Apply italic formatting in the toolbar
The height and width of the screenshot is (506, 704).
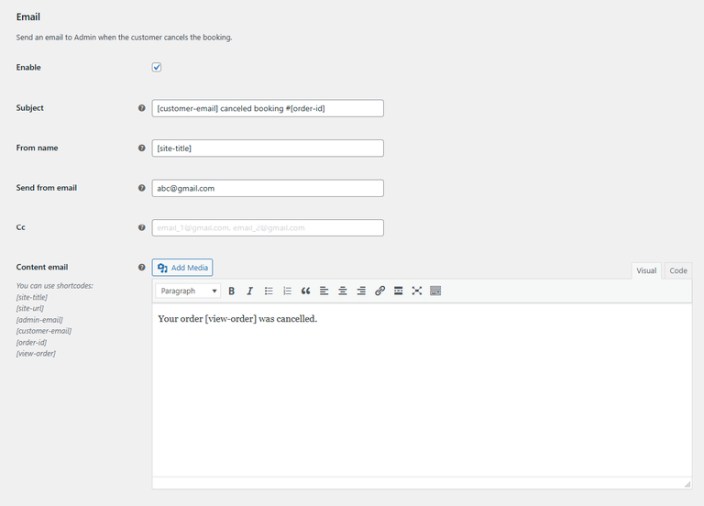click(x=250, y=291)
